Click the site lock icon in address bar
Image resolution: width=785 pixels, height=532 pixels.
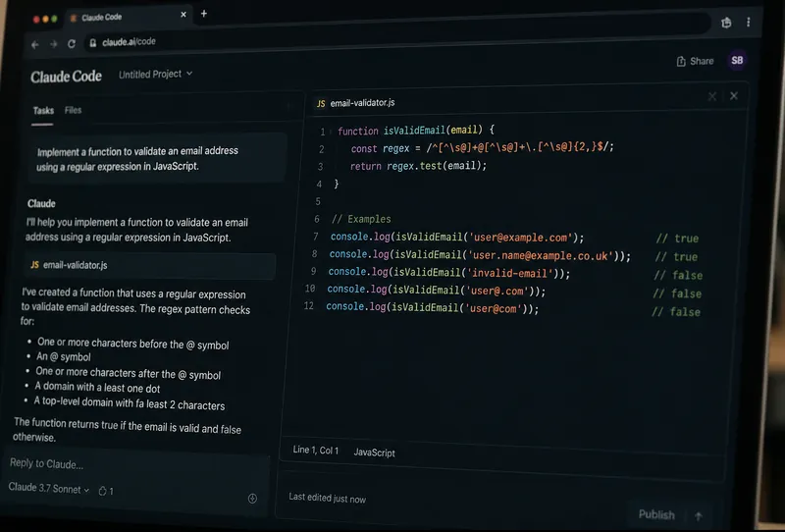pyautogui.click(x=92, y=43)
